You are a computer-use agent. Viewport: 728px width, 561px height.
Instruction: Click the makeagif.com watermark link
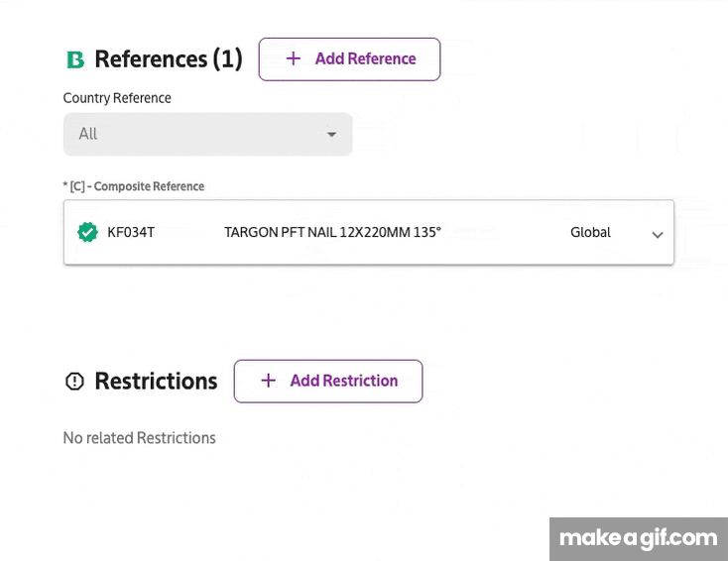(638, 538)
